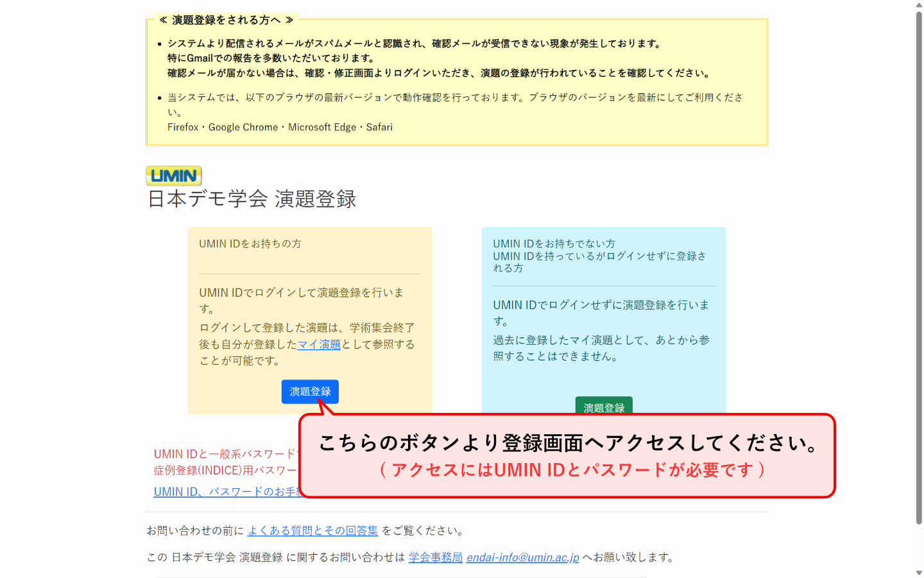The height and width of the screenshot is (578, 924).
Task: Click the scrollbar down arrow
Action: (x=919, y=572)
